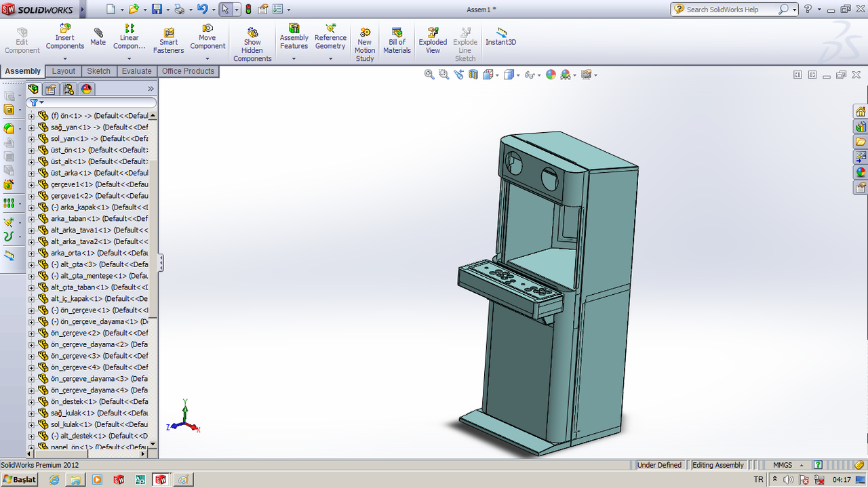Open the PropertyManager tab icon
This screenshot has height=488, width=868.
click(51, 89)
